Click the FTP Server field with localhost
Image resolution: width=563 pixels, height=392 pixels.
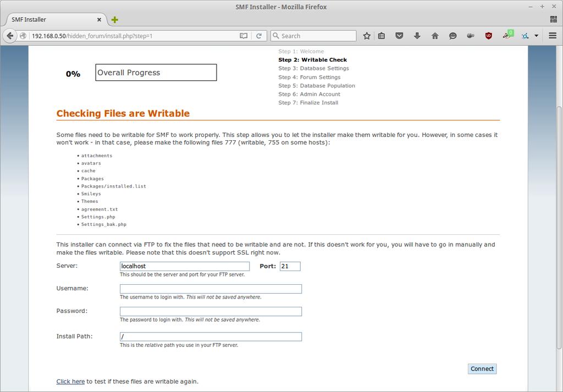tap(185, 266)
